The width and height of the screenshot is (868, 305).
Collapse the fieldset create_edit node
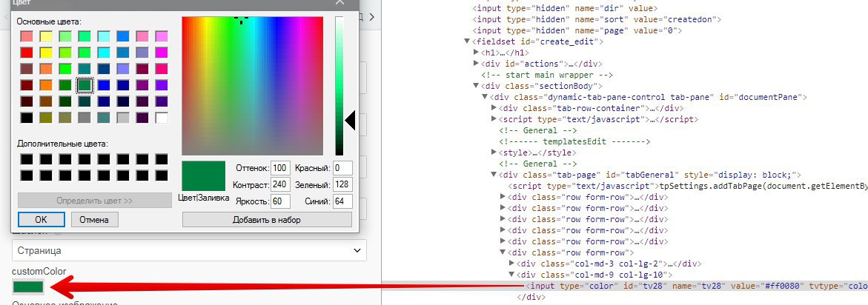click(467, 41)
